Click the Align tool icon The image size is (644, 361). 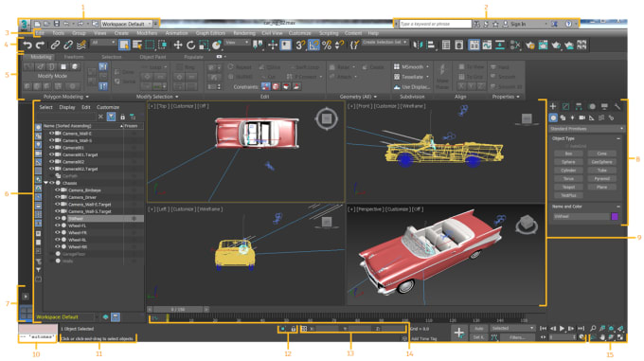click(x=431, y=45)
